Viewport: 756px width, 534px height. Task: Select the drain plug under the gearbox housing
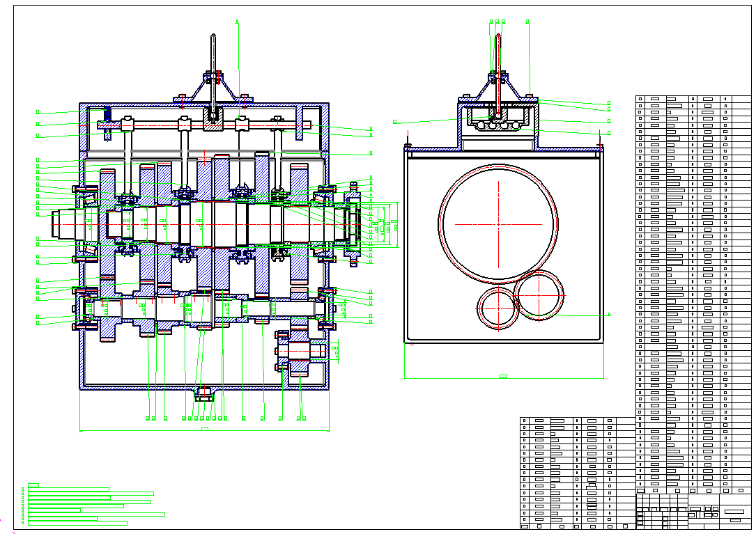[x=204, y=394]
